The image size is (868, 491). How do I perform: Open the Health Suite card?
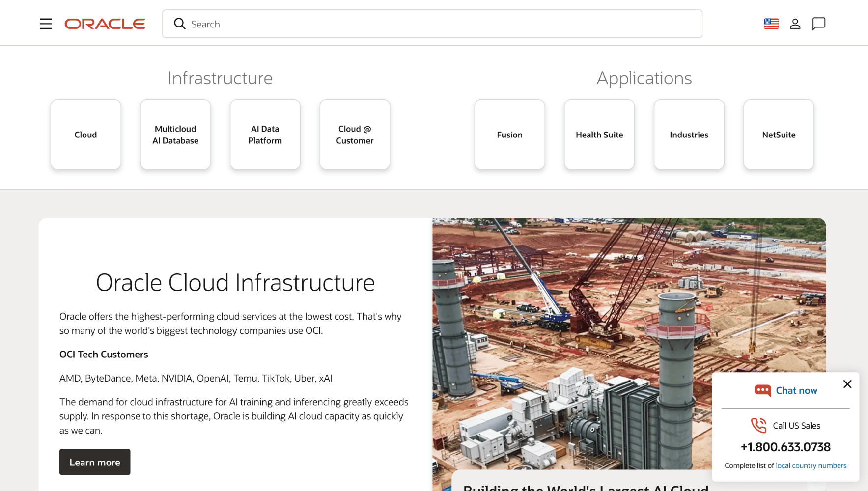pyautogui.click(x=599, y=135)
